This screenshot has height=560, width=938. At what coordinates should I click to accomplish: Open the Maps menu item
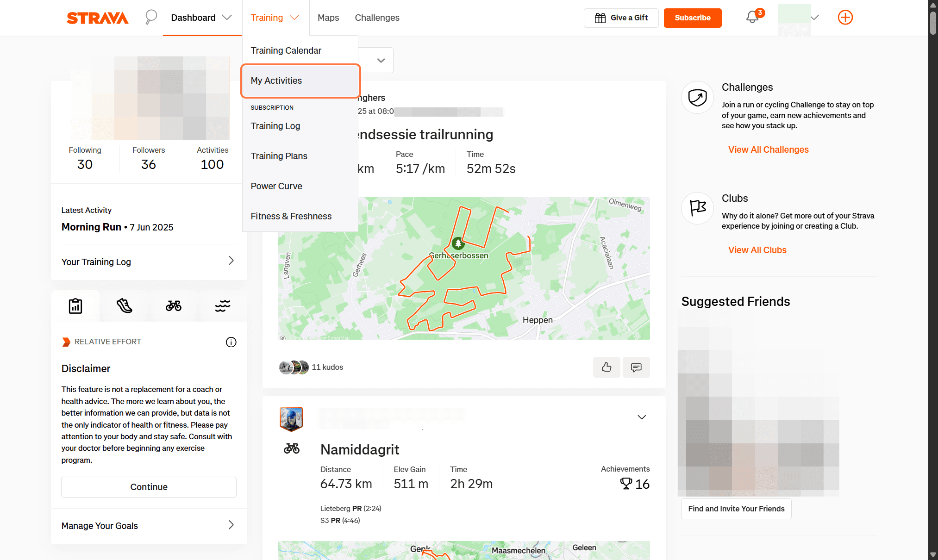tap(328, 18)
